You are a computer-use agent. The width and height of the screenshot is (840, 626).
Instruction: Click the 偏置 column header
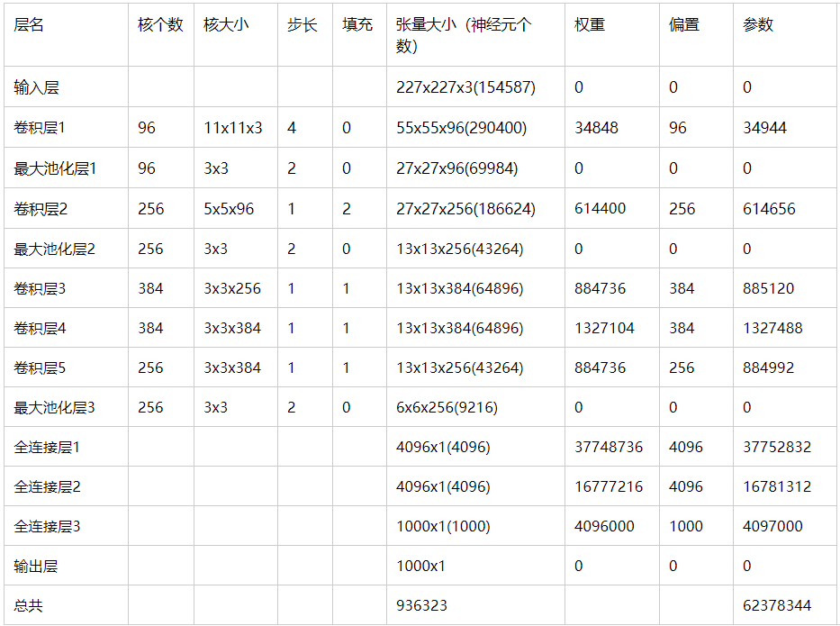[684, 24]
